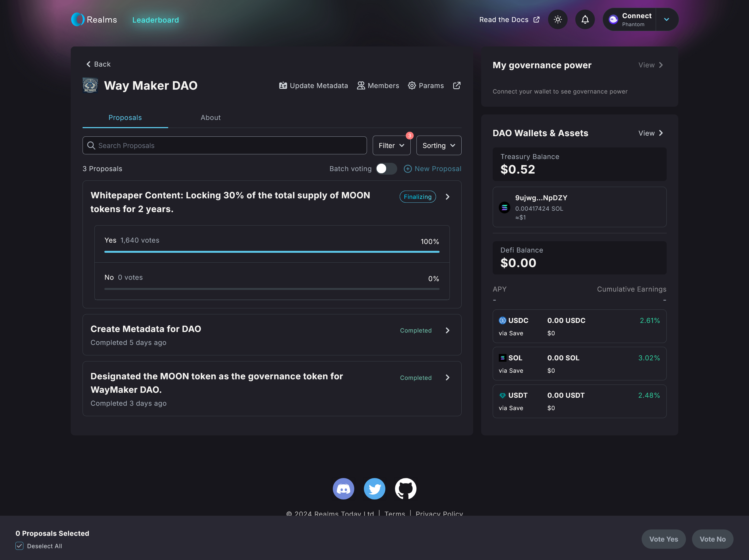The image size is (749, 560).
Task: Click the SOL token icon
Action: [502, 358]
